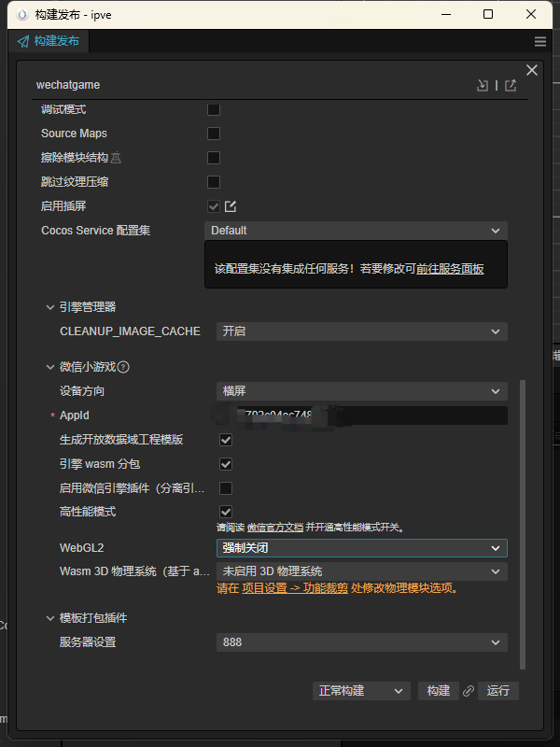Screen dimensions: 560x747
Task: Toggle the 高性能模式 checkbox
Action: click(226, 512)
